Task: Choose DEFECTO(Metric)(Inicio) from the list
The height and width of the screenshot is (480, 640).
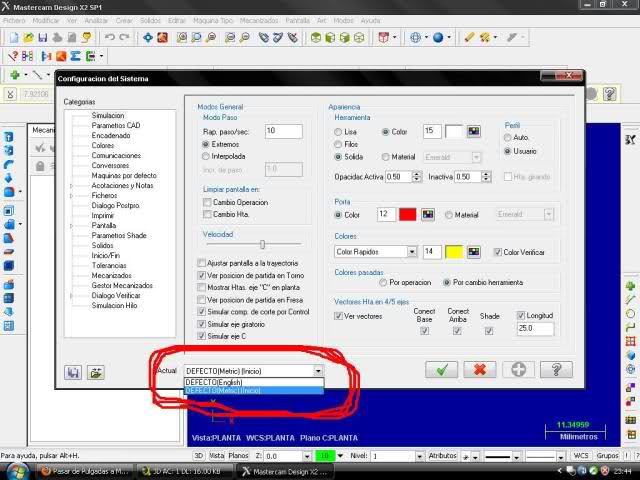Action: [x=254, y=391]
